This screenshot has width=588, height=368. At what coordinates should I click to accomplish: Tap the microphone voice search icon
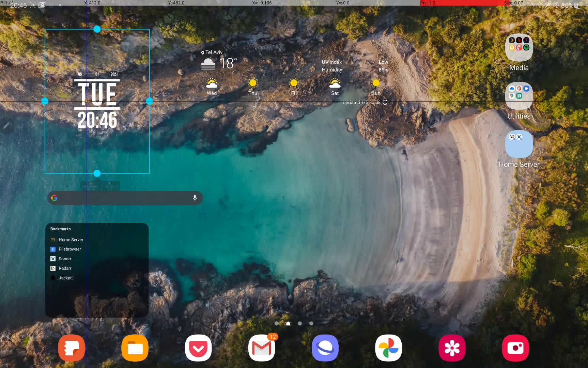195,198
